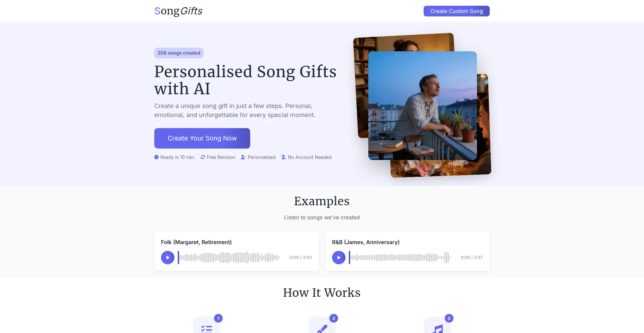
Task: Click the step 2 brush icon
Action: click(x=322, y=329)
